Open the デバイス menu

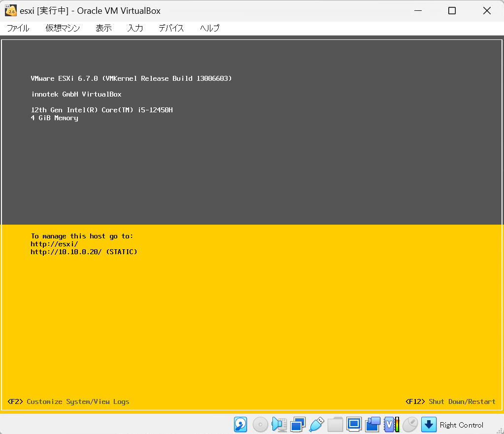tap(171, 28)
